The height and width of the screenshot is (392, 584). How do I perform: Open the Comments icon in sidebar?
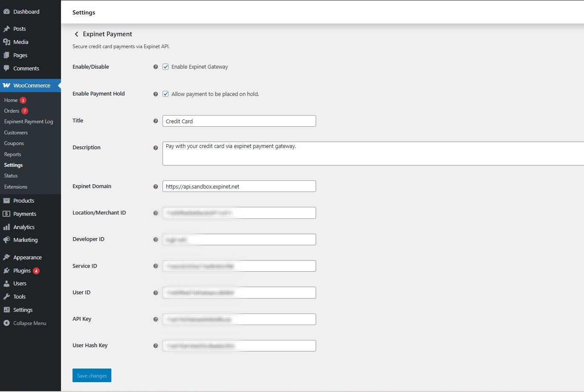click(x=6, y=68)
